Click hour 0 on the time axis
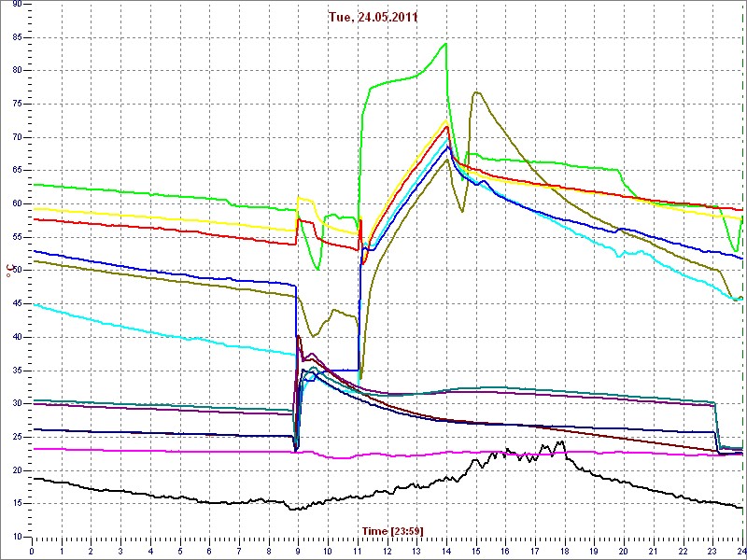This screenshot has width=747, height=560. (32, 551)
